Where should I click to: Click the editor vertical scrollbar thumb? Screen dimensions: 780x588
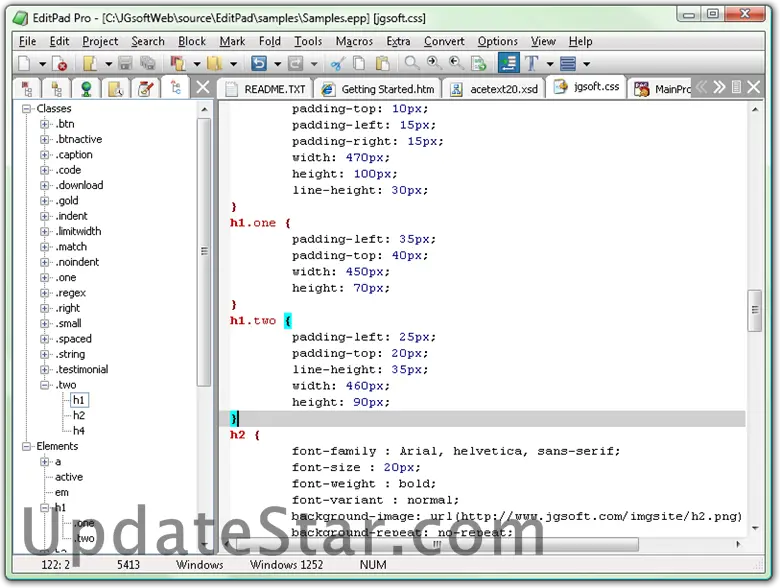click(755, 310)
